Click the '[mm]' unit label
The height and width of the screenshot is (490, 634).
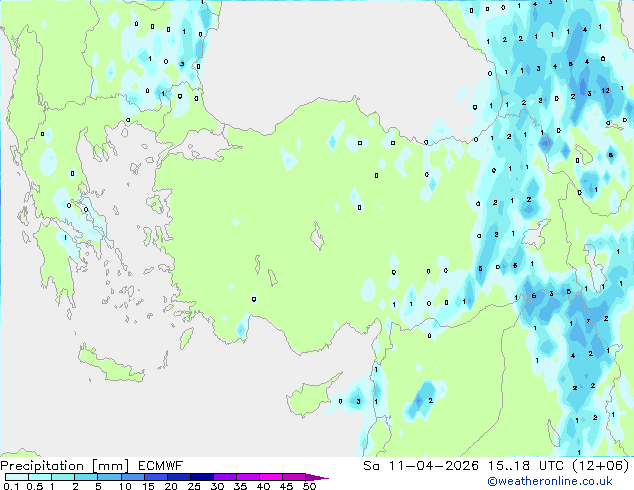click(x=110, y=466)
